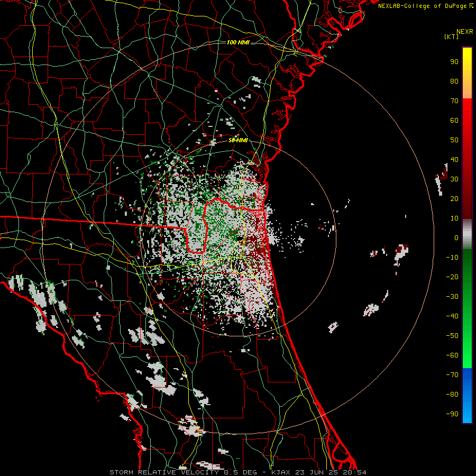The image size is (476, 476).
Task: Pick the yellow segment of the color bar
Action: (467, 59)
